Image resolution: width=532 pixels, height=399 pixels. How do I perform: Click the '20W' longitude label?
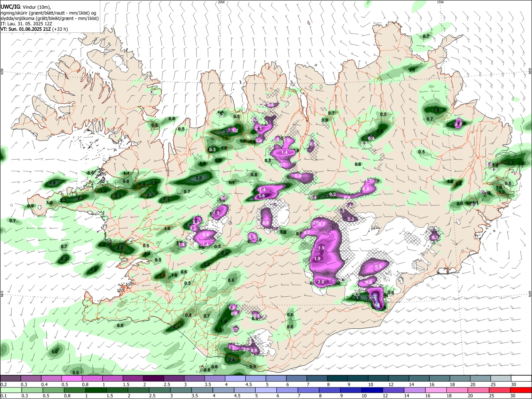click(x=221, y=2)
